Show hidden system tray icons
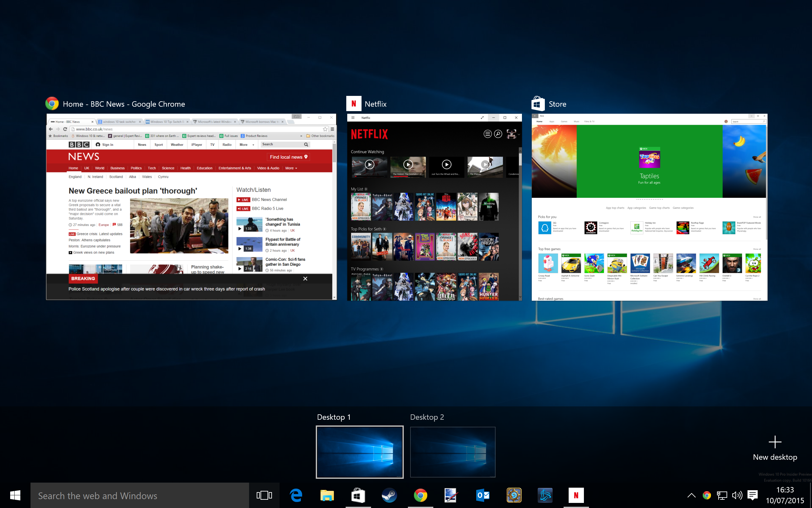Image resolution: width=812 pixels, height=508 pixels. (x=691, y=495)
